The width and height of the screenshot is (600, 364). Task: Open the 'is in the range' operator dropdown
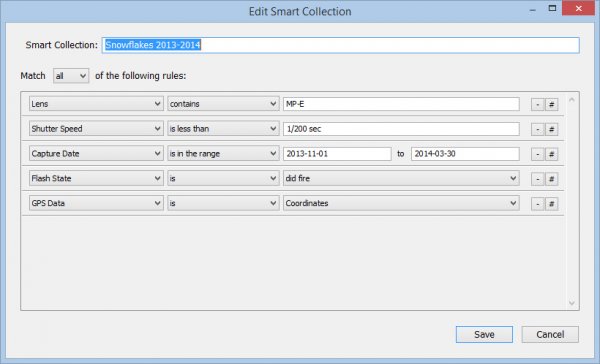[x=223, y=153]
